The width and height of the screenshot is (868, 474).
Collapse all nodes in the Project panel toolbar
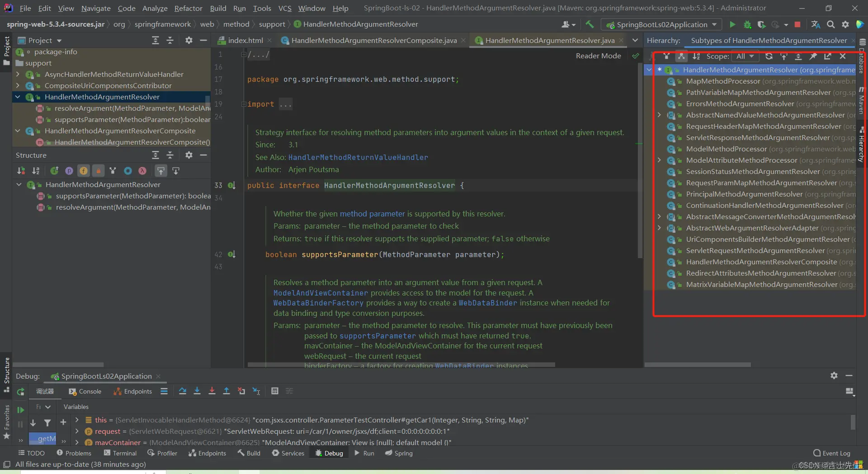170,40
